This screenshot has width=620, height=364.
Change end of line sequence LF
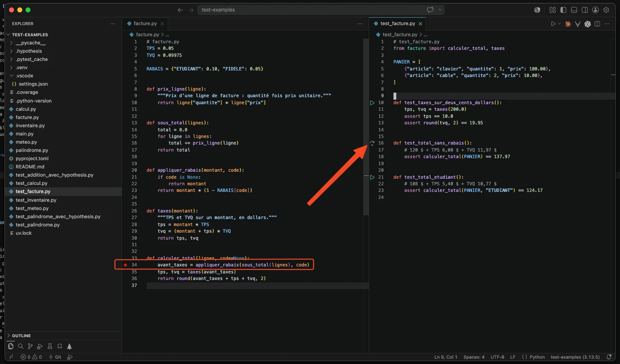[513, 357]
